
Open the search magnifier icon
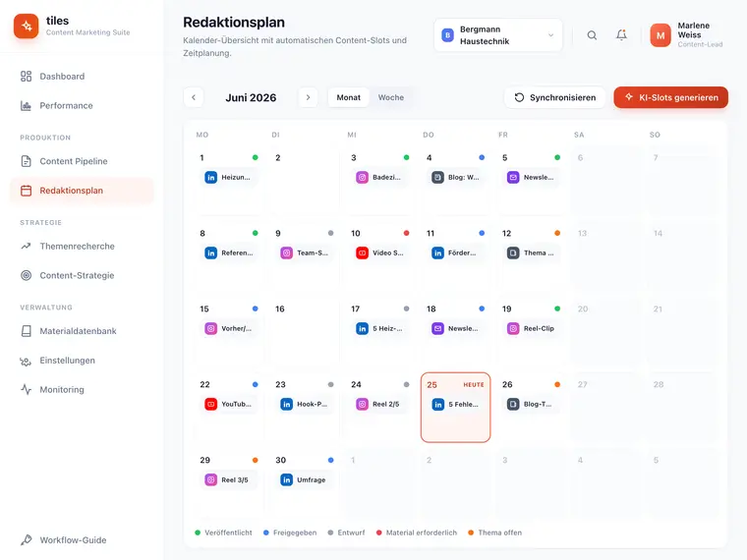(x=592, y=35)
